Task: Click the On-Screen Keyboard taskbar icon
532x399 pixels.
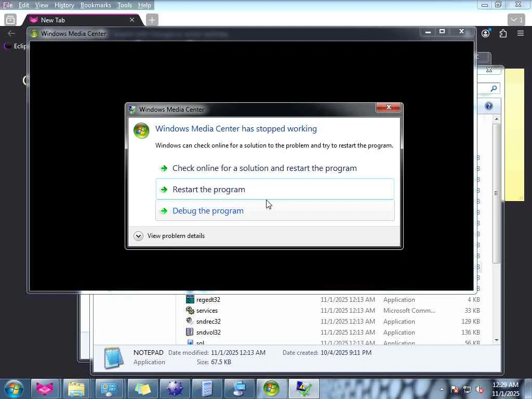Action: [x=238, y=389]
